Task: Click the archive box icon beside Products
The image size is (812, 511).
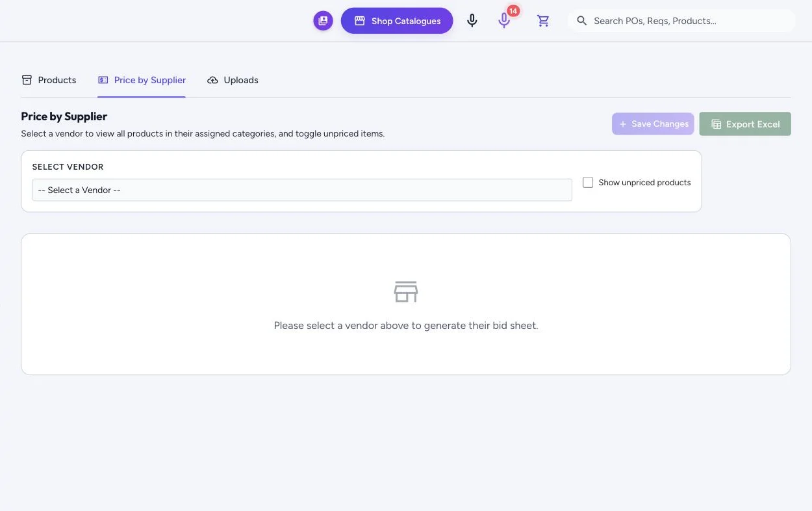Action: click(27, 80)
